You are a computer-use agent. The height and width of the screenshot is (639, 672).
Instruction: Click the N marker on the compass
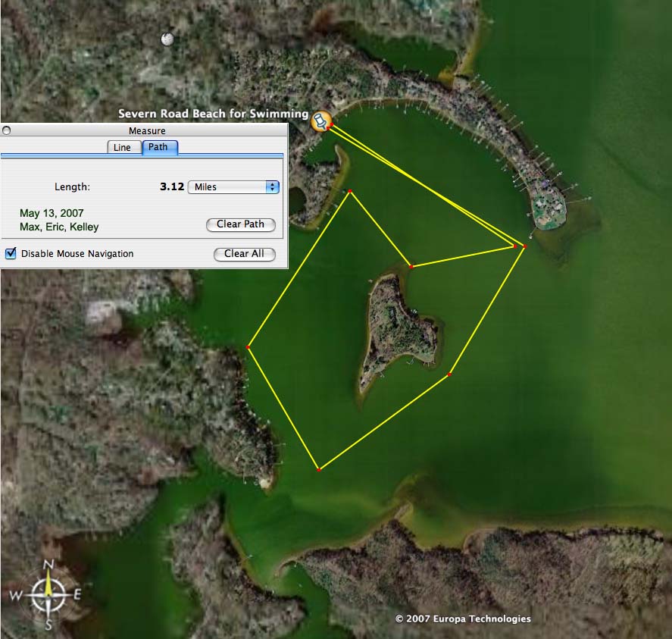click(x=48, y=565)
